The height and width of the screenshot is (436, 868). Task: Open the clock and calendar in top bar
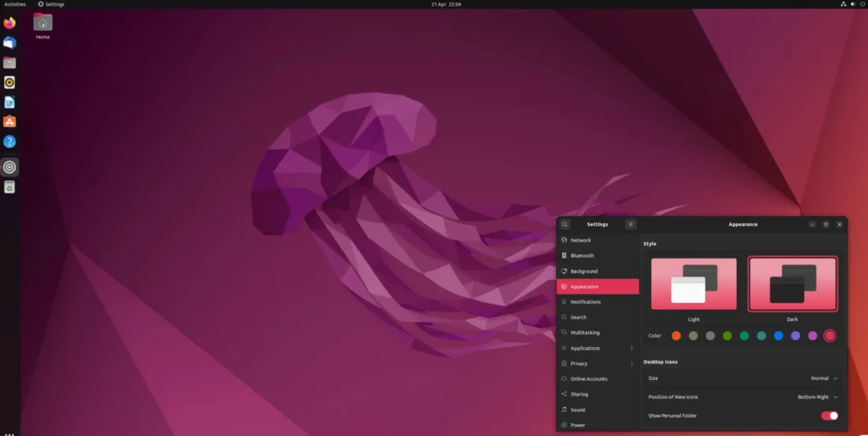point(445,5)
